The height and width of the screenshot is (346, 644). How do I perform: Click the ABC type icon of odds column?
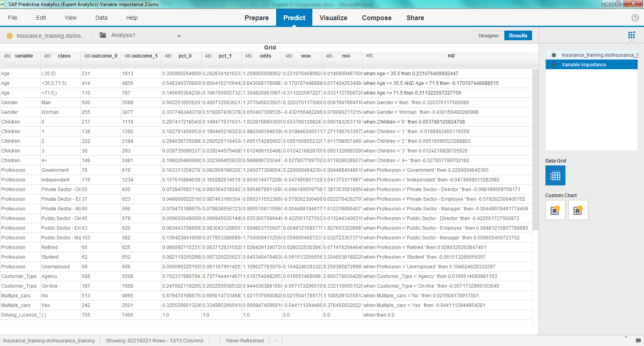click(249, 56)
